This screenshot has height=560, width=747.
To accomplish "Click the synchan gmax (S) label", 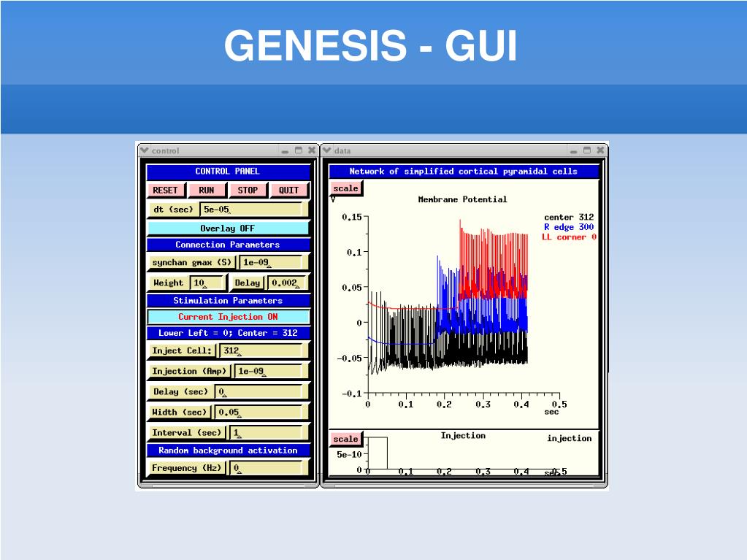I will pyautogui.click(x=192, y=262).
